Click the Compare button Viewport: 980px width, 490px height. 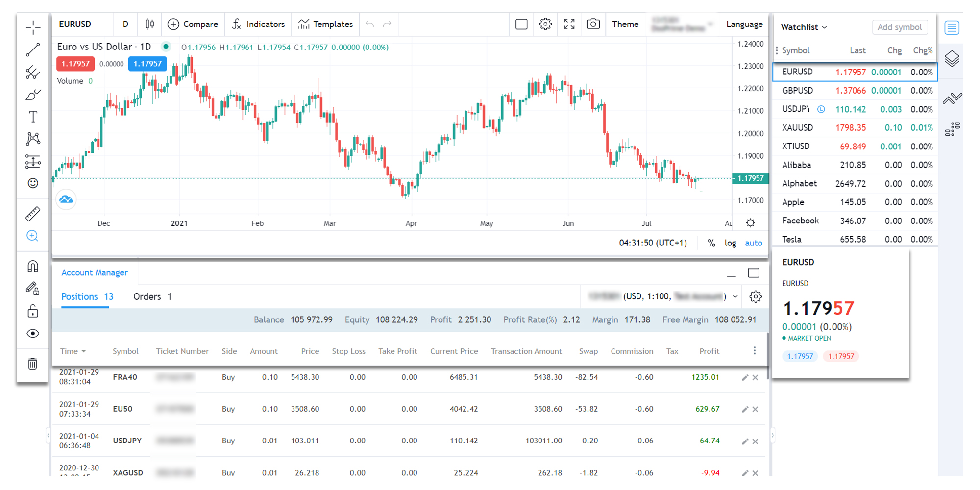pyautogui.click(x=193, y=24)
